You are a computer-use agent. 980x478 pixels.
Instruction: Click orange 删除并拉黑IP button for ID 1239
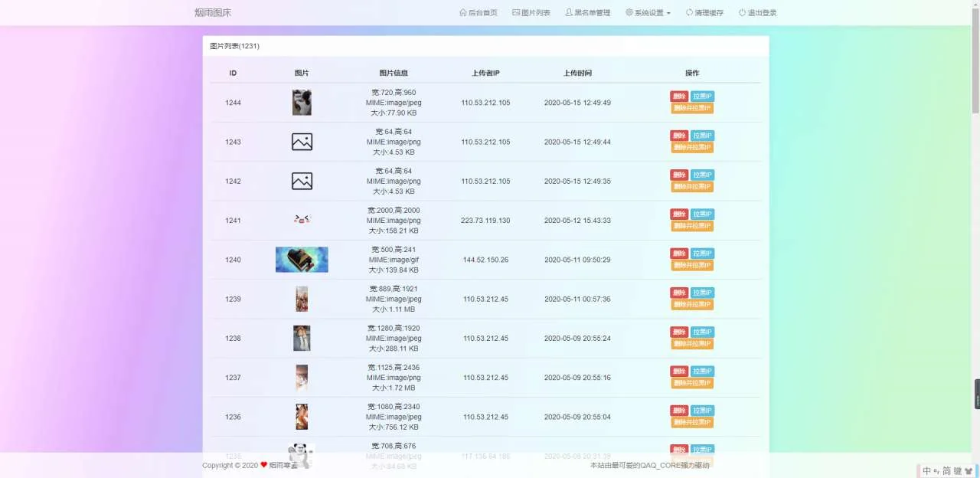pyautogui.click(x=692, y=305)
